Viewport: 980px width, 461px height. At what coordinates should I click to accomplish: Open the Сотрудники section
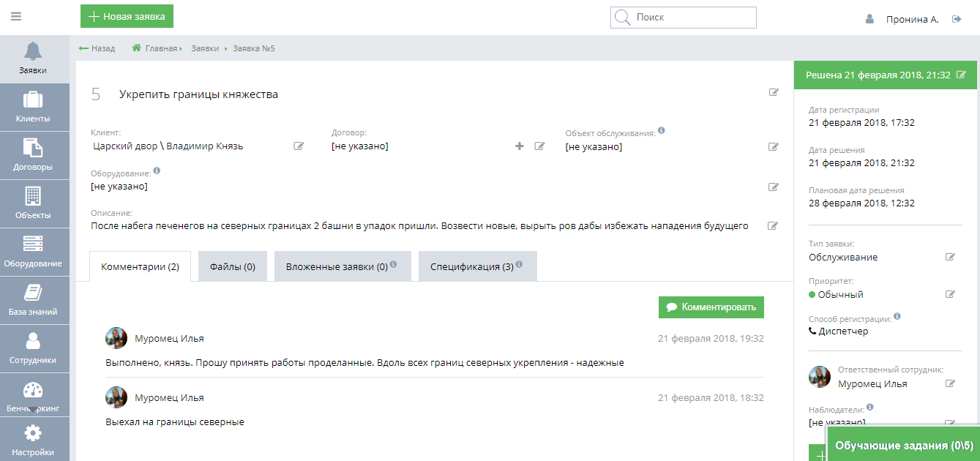tap(34, 348)
